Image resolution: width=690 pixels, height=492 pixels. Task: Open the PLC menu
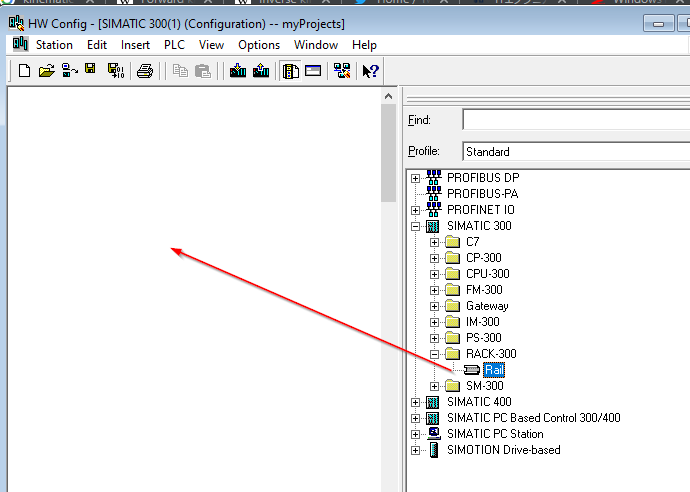click(x=174, y=45)
